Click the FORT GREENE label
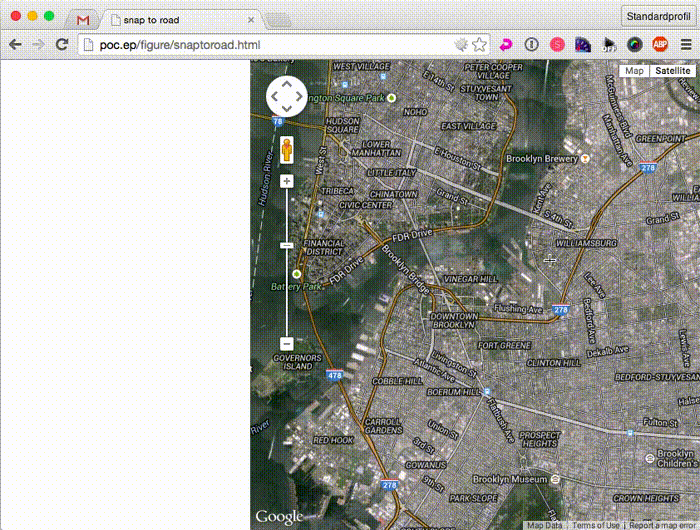The width and height of the screenshot is (700, 530). point(504,345)
